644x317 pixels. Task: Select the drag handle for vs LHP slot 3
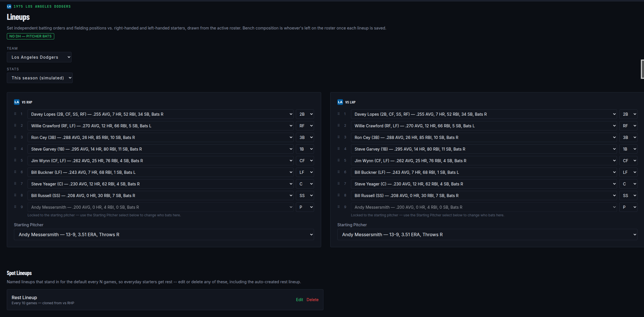coord(339,137)
